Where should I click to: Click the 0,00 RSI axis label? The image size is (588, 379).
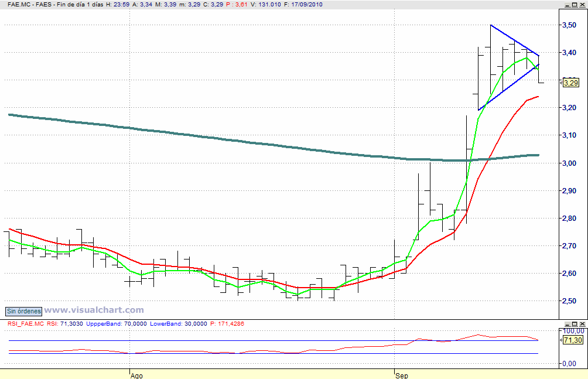click(569, 364)
